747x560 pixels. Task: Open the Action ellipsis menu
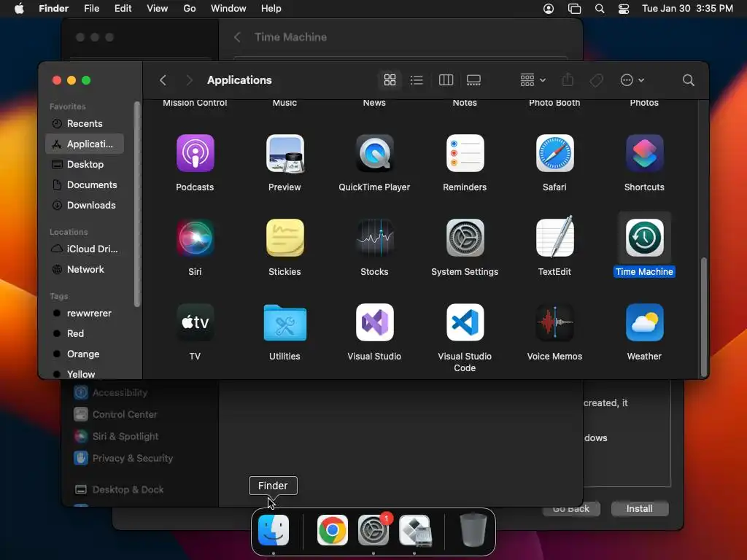click(632, 80)
